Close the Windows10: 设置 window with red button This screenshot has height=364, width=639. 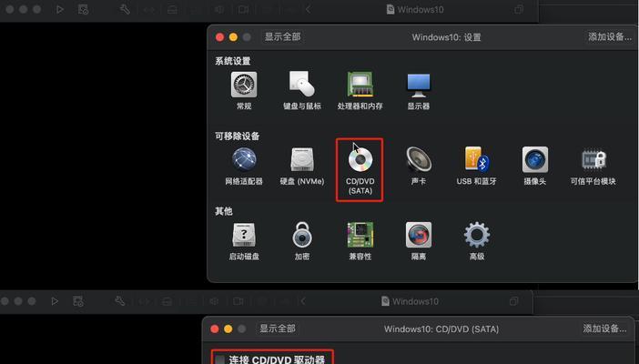pyautogui.click(x=219, y=37)
